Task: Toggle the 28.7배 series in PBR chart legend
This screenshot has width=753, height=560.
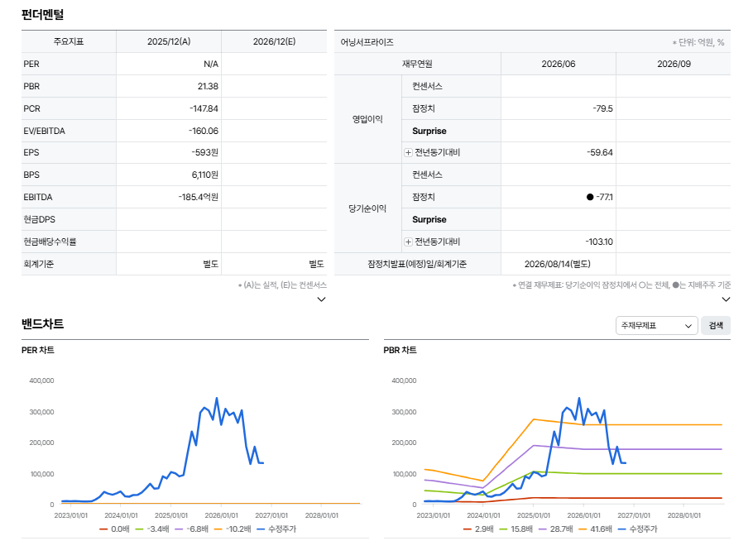Action: tap(555, 529)
